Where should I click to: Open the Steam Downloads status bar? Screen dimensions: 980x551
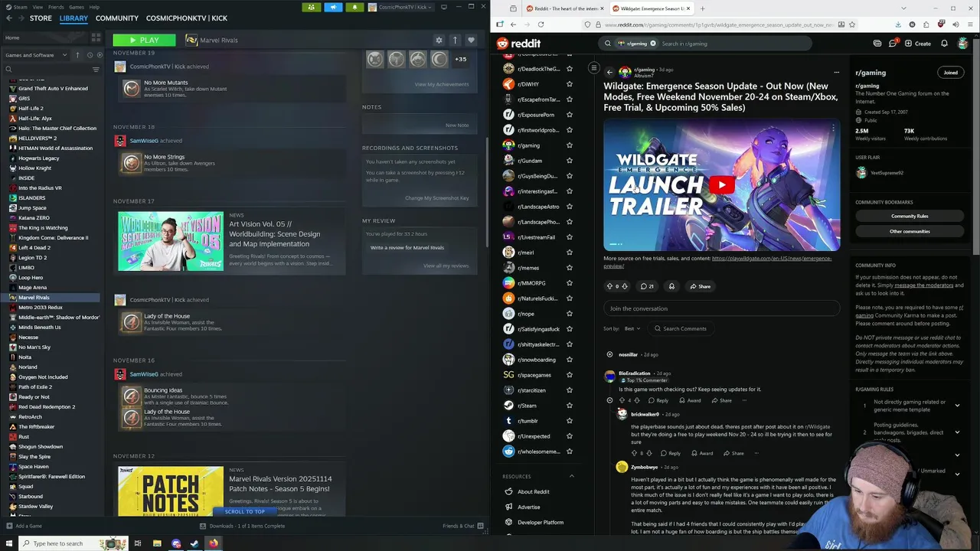(x=242, y=526)
